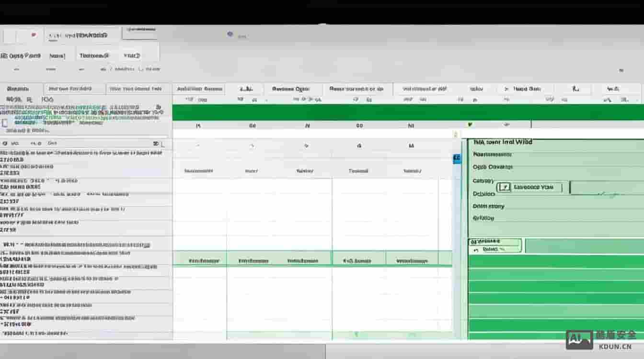Click the small icon at far right of upper toolbar
The width and height of the screenshot is (644, 359).
pyautogui.click(x=621, y=70)
